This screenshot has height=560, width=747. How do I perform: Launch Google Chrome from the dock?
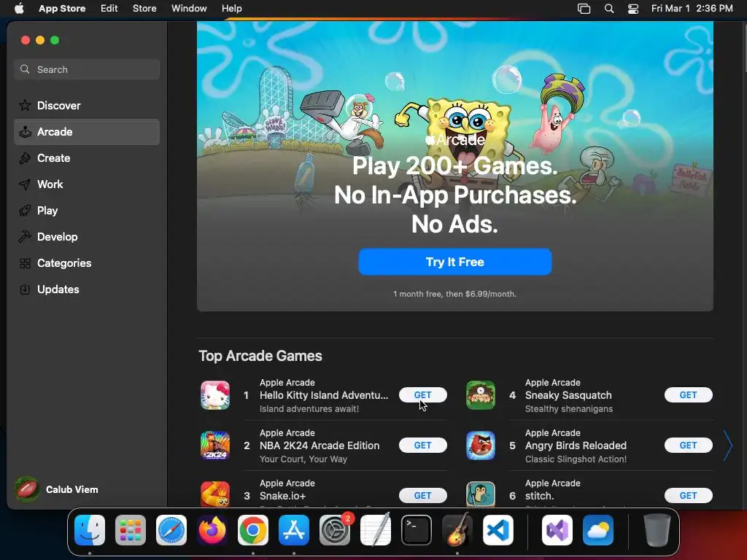coord(253,530)
